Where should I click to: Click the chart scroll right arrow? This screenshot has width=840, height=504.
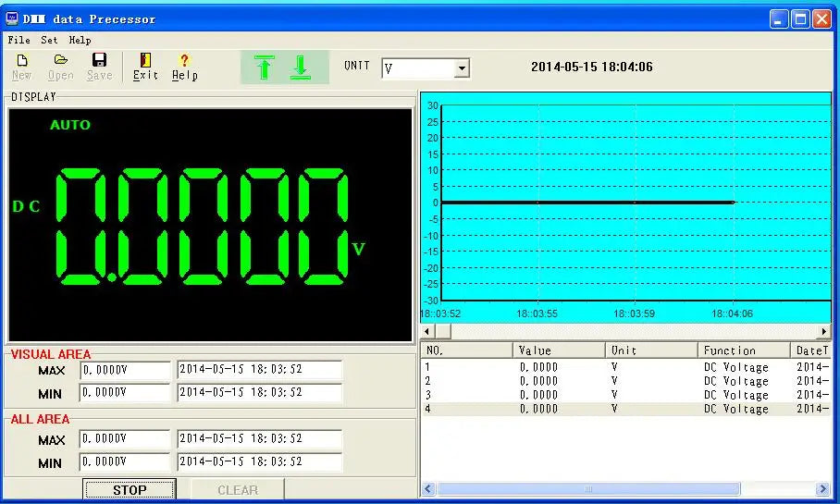click(x=824, y=332)
